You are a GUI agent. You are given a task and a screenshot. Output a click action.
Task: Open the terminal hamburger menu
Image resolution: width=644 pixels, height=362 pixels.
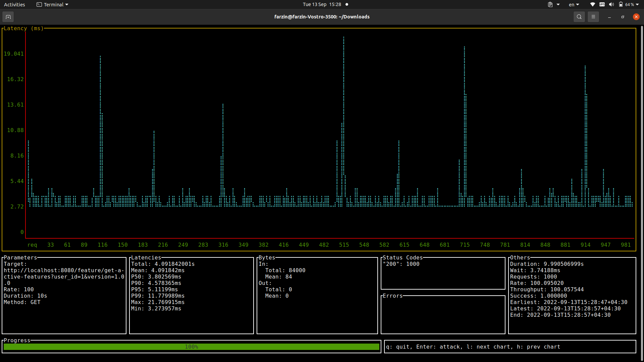point(593,17)
